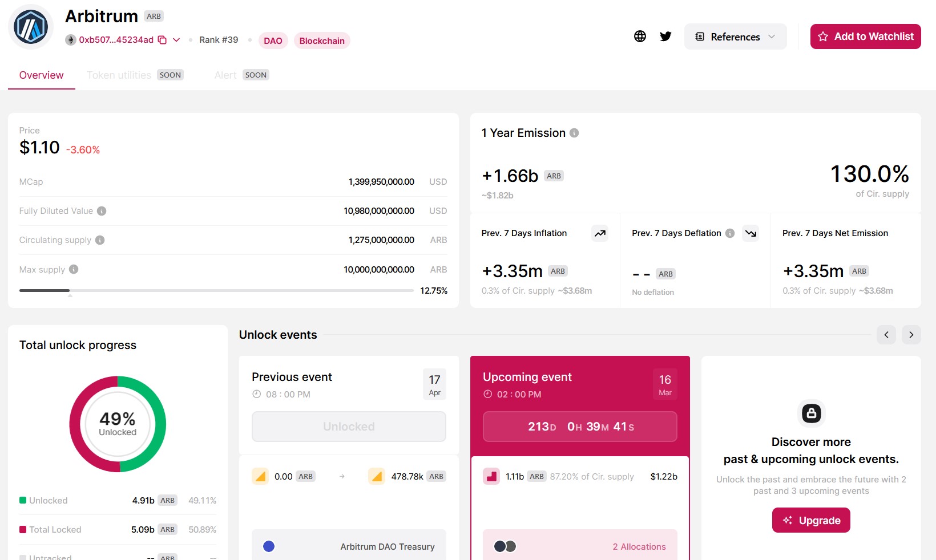This screenshot has width=936, height=560.
Task: Copy the contract address 0xb507...45234ad
Action: (x=162, y=40)
